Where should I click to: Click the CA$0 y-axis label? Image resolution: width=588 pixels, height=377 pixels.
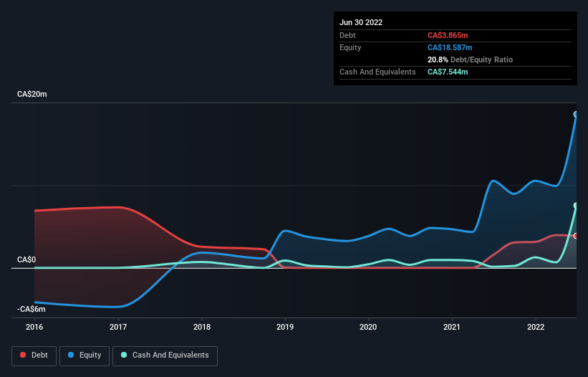click(x=26, y=259)
